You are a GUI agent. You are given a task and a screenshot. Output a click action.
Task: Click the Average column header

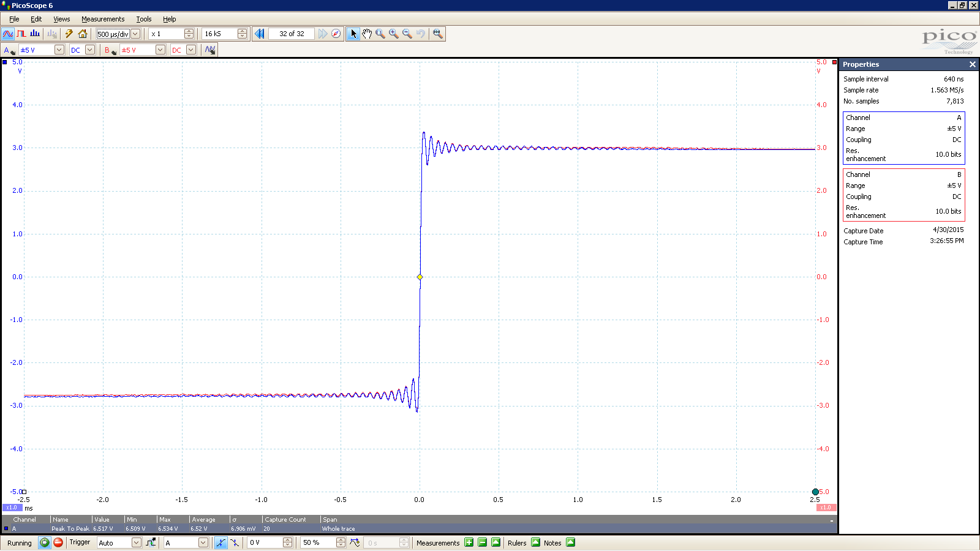pos(203,520)
